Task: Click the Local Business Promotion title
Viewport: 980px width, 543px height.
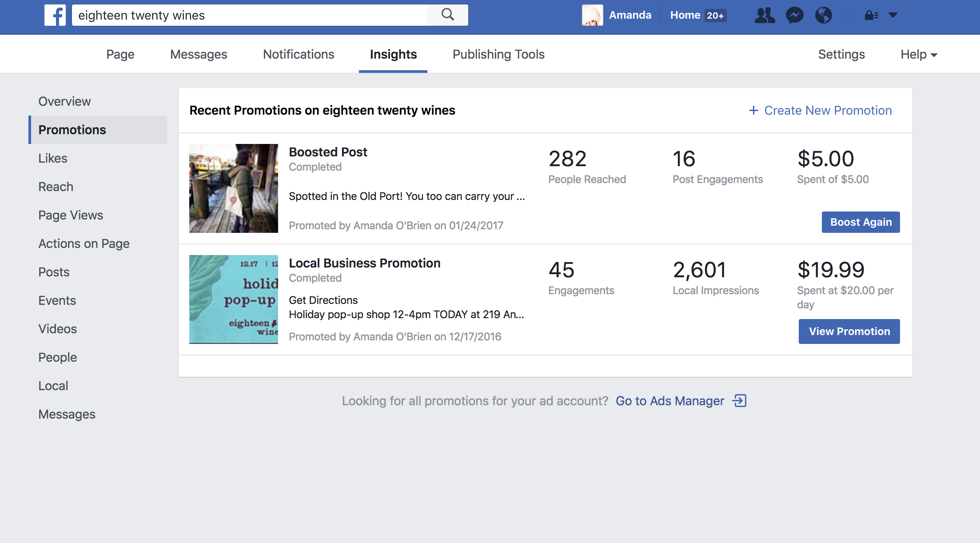Action: (364, 263)
